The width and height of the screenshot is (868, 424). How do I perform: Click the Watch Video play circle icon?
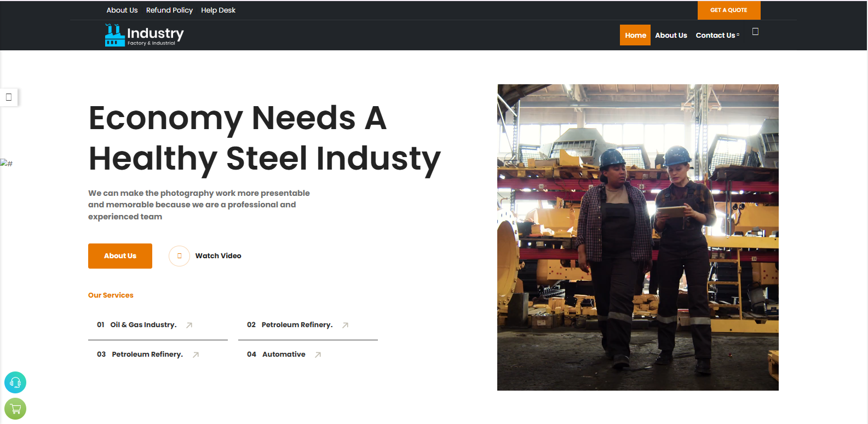click(x=179, y=256)
